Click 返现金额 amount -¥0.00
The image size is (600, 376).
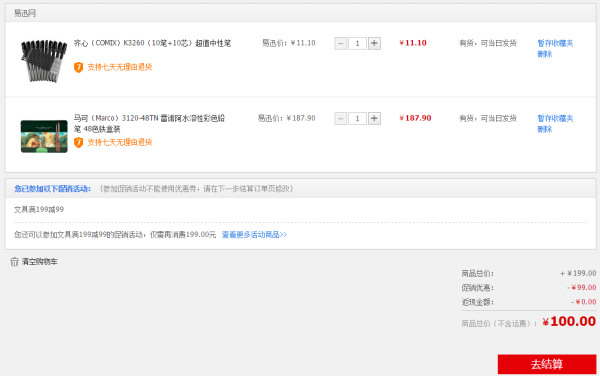pos(584,302)
